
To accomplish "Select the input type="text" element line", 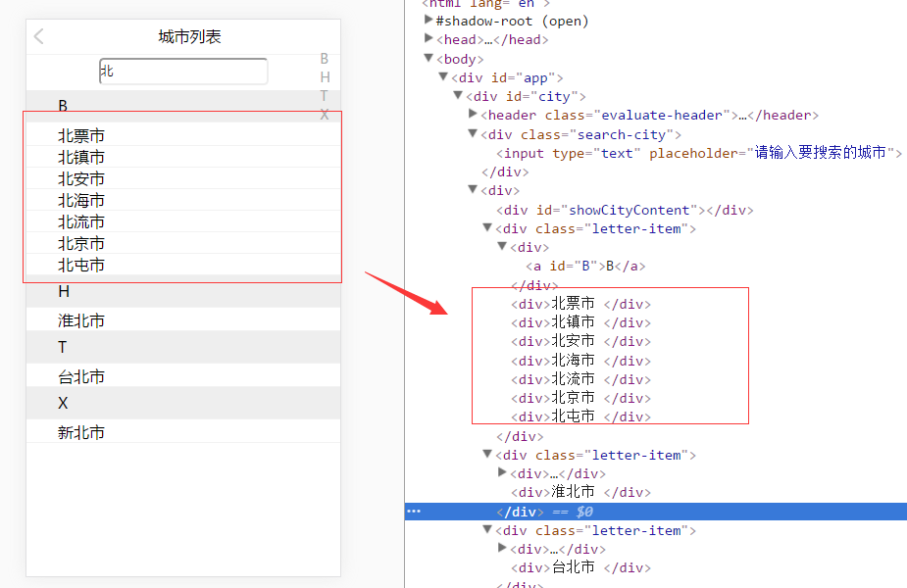I will click(x=699, y=153).
